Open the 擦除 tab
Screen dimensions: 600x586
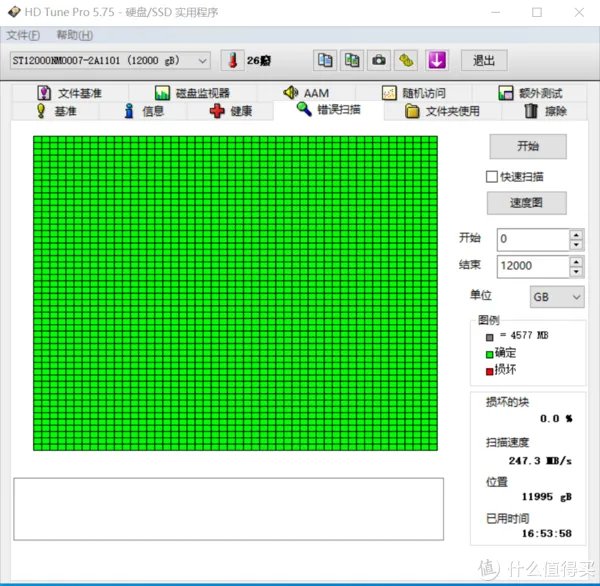[545, 111]
